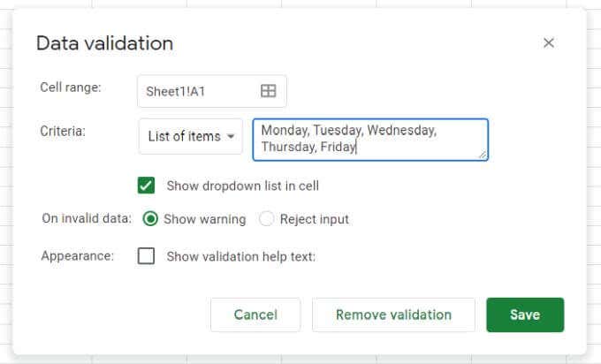Screen dimensions: 601x364
Task: Click the Cell range: label
Action: click(x=71, y=87)
